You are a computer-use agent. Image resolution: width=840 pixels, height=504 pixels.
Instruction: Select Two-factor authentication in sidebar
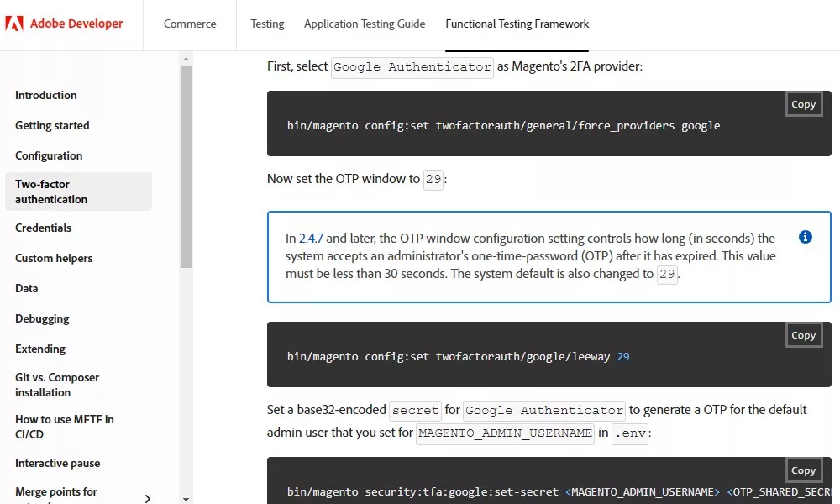51,192
